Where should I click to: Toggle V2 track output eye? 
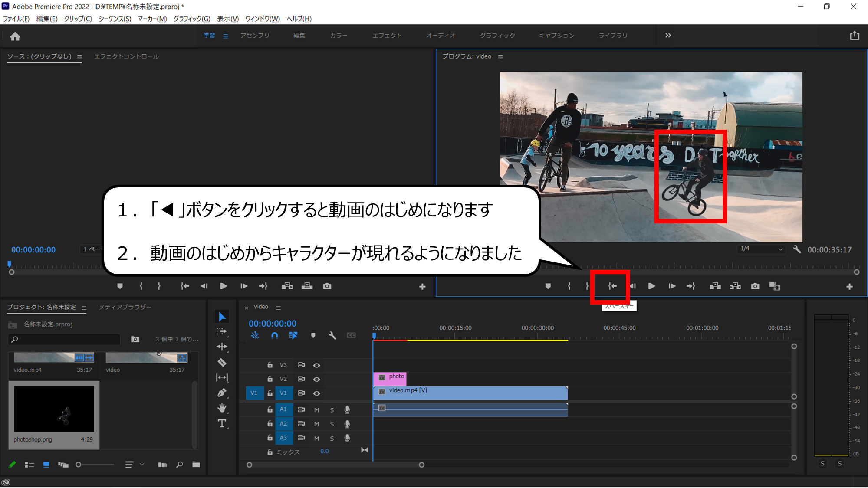tap(317, 379)
